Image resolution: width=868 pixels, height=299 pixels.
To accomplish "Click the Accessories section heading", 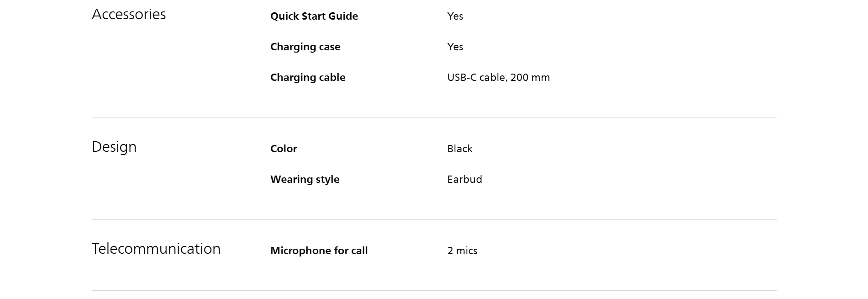I will 129,15.
